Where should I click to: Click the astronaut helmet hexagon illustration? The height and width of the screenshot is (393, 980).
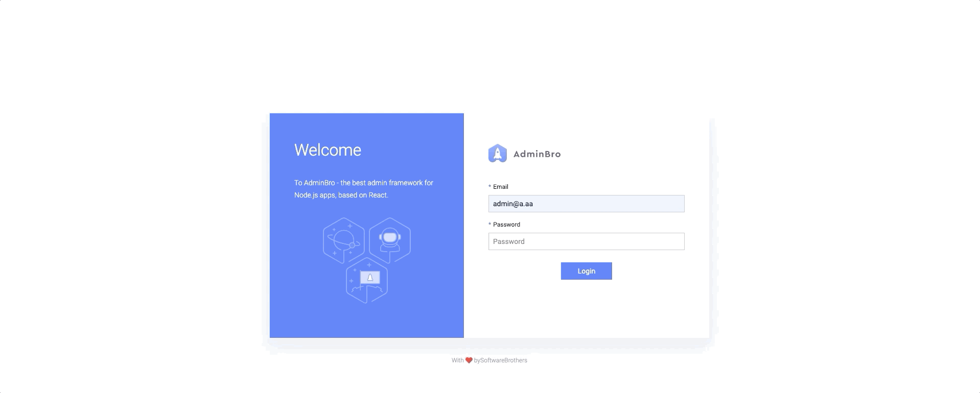(390, 240)
